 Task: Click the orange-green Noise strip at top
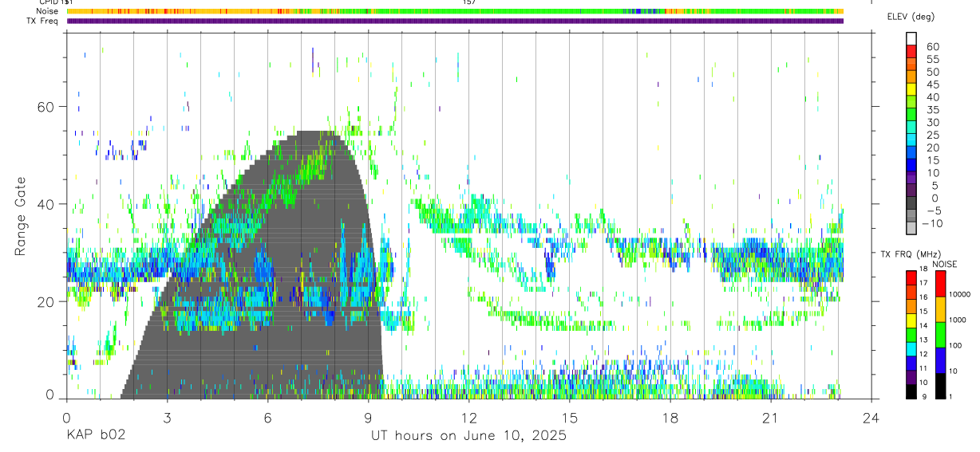click(x=455, y=11)
